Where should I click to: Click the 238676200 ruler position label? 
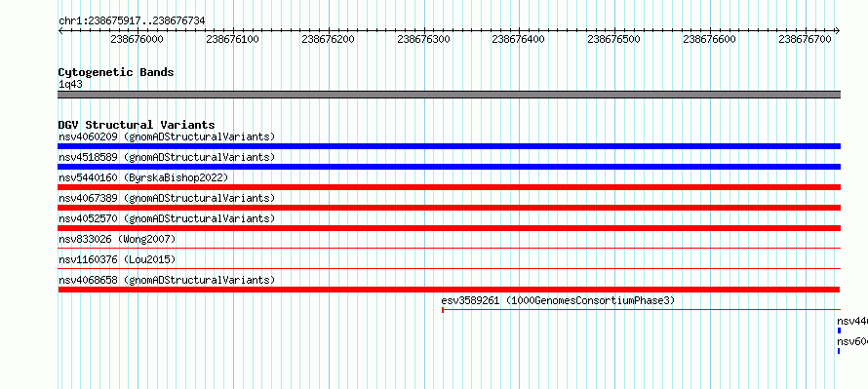[329, 39]
